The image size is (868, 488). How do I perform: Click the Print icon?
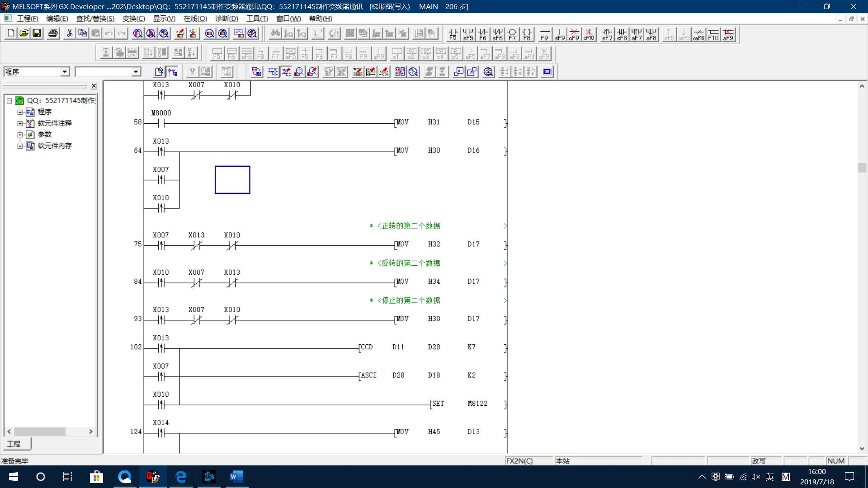pos(53,33)
